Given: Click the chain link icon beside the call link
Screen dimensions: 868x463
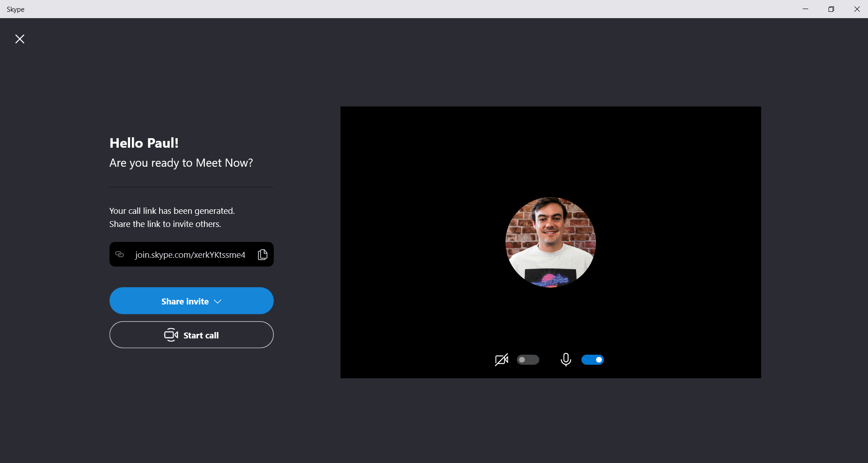Looking at the screenshot, I should 120,254.
